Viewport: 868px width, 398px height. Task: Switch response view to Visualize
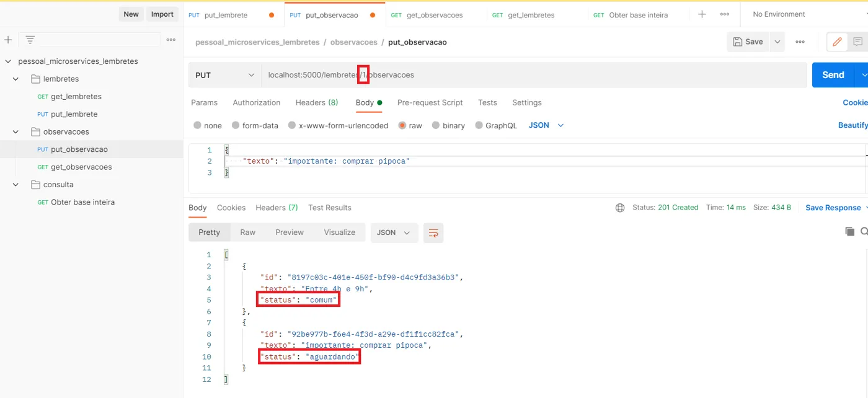click(x=340, y=232)
